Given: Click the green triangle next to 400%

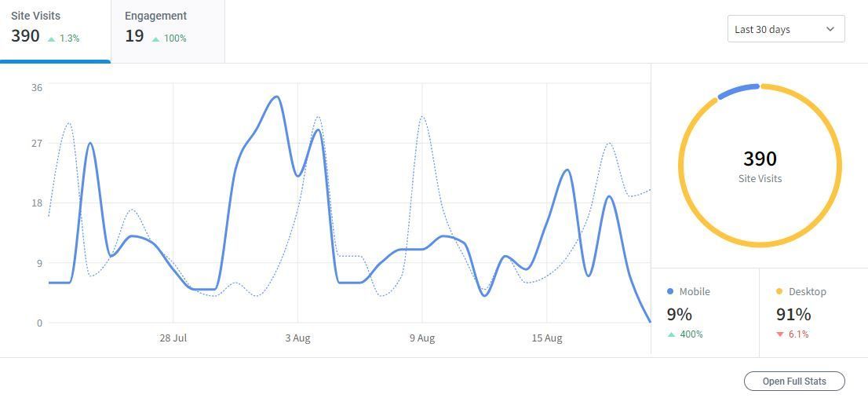Looking at the screenshot, I should click(x=671, y=334).
